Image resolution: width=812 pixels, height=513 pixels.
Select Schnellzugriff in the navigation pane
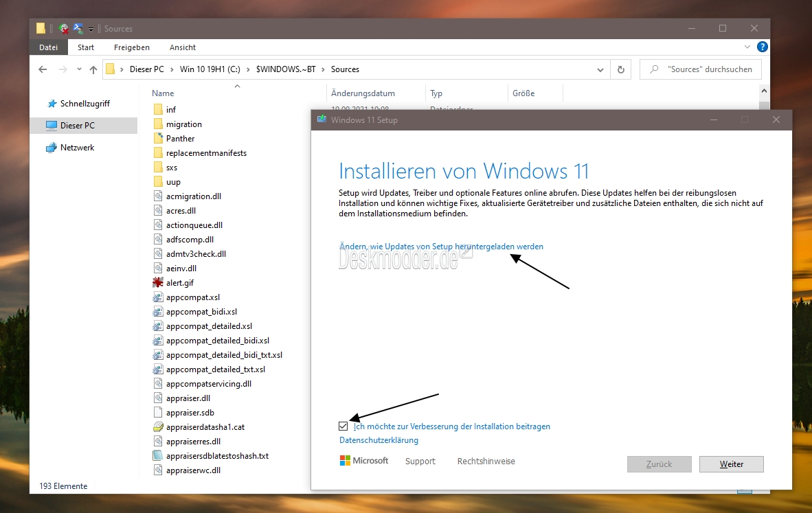(85, 104)
